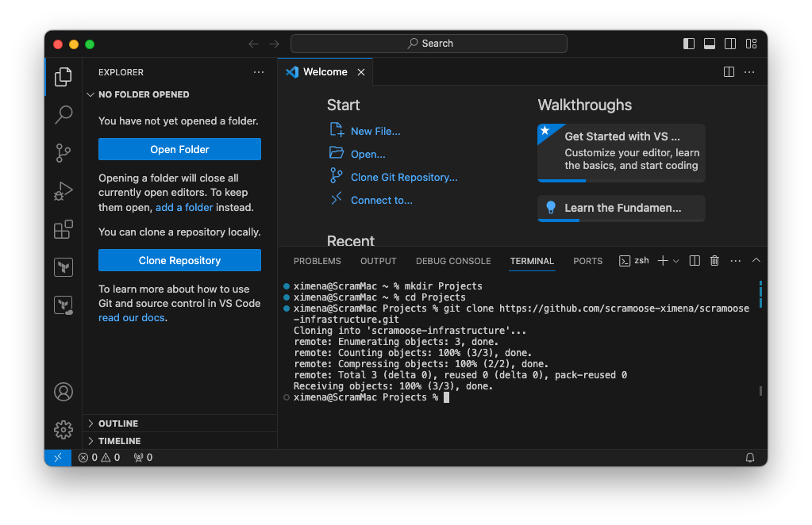This screenshot has height=525, width=812.
Task: Open the Manage gear menu
Action: (63, 429)
